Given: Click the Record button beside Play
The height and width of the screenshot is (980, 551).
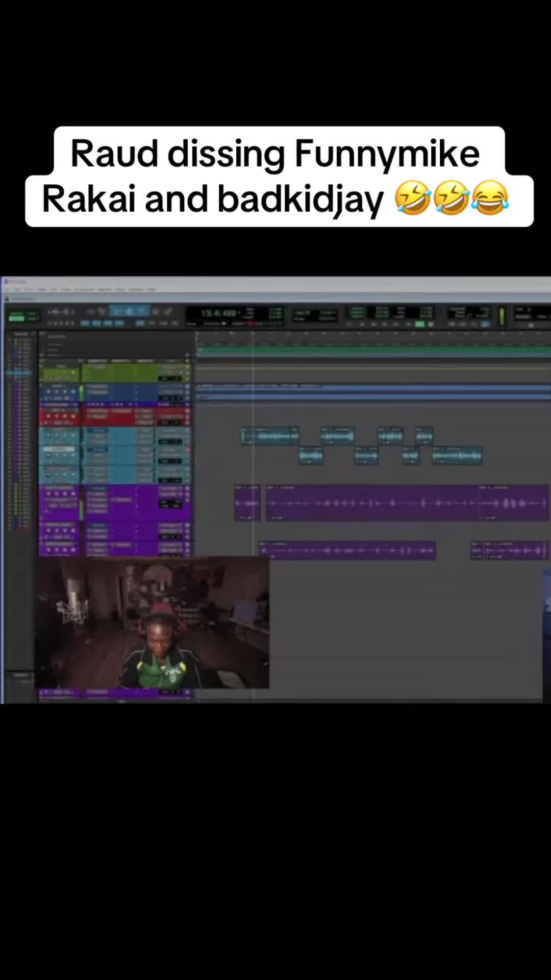Looking at the screenshot, I should [x=431, y=324].
